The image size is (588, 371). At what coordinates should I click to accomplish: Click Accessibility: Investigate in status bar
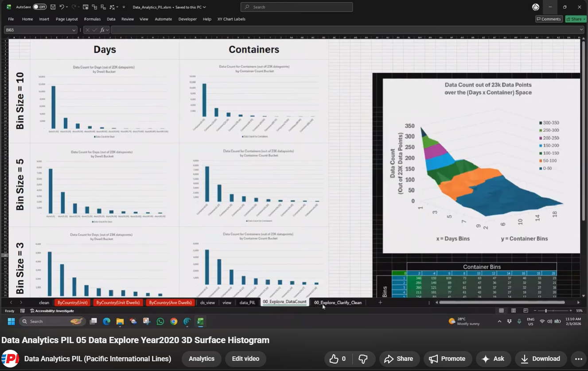click(x=52, y=311)
